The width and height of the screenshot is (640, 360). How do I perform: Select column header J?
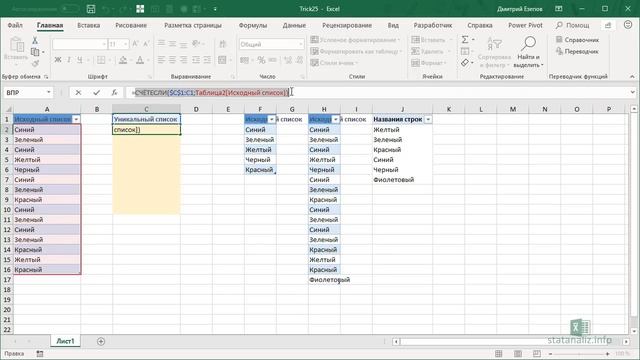[x=402, y=109]
